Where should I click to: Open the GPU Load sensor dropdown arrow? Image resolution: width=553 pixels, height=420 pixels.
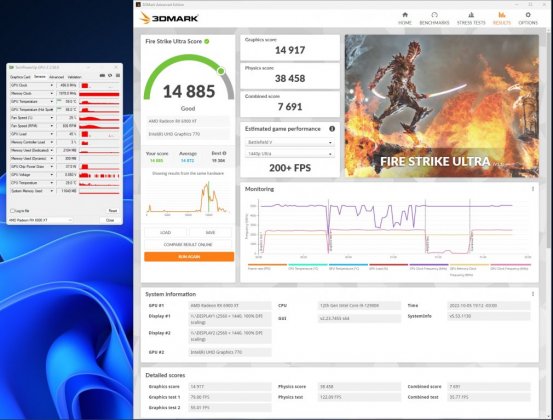pyautogui.click(x=52, y=134)
